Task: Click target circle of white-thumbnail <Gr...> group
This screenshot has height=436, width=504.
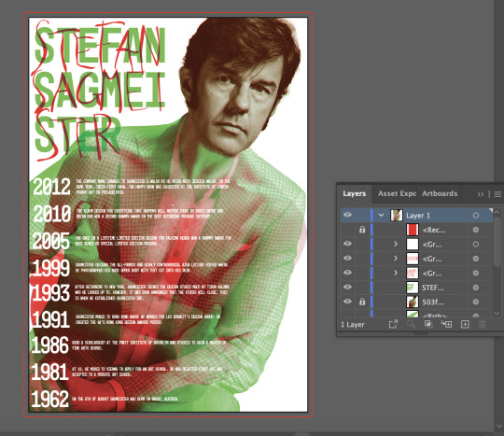Action: click(x=476, y=245)
